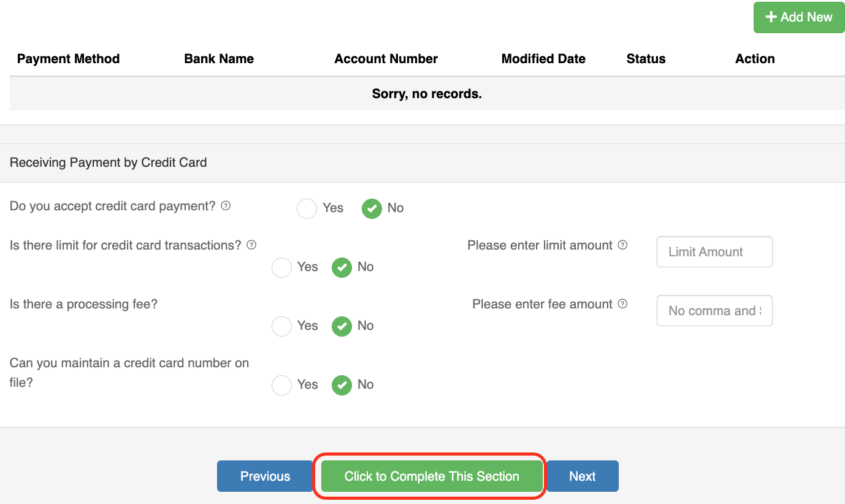Select No for accepting credit card payment
Screen dimensions: 845x504
[372, 208]
